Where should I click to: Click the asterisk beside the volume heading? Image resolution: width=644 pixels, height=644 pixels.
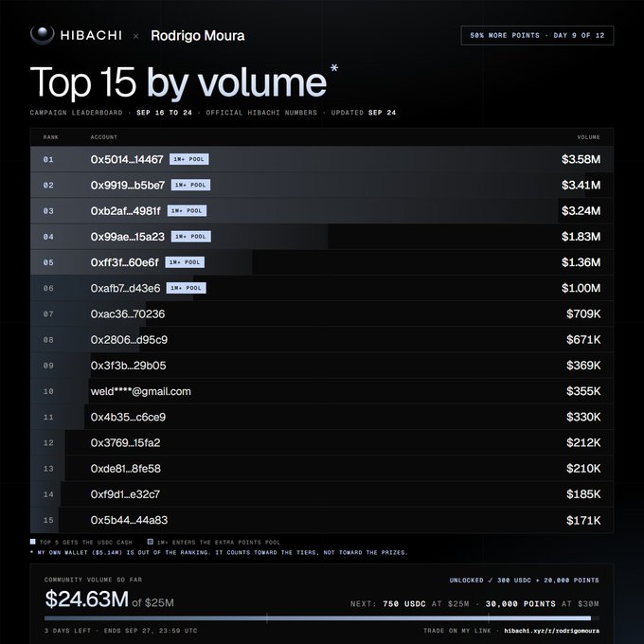coord(334,68)
